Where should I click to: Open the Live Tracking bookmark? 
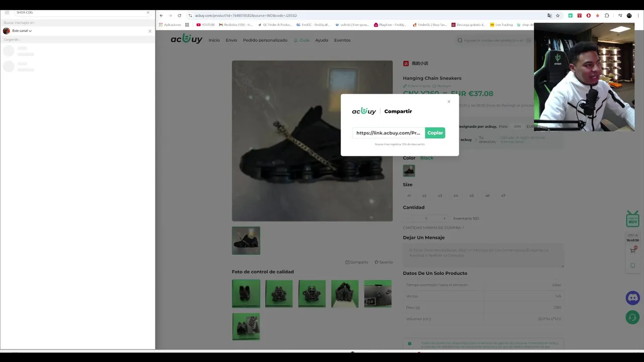pos(502,25)
